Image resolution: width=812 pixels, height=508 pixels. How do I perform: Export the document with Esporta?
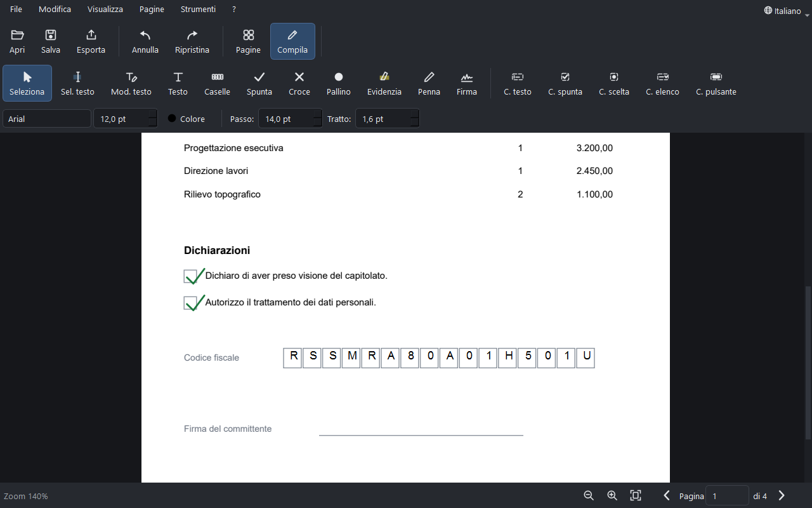(91, 41)
